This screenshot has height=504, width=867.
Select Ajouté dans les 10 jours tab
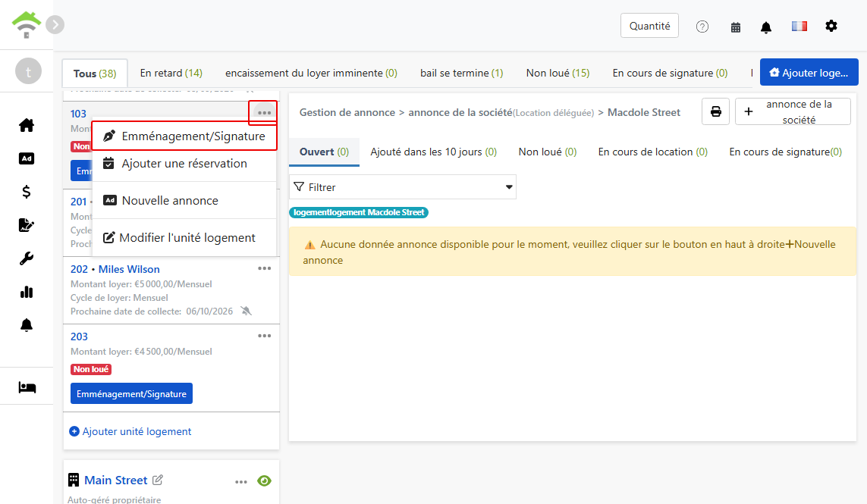434,152
